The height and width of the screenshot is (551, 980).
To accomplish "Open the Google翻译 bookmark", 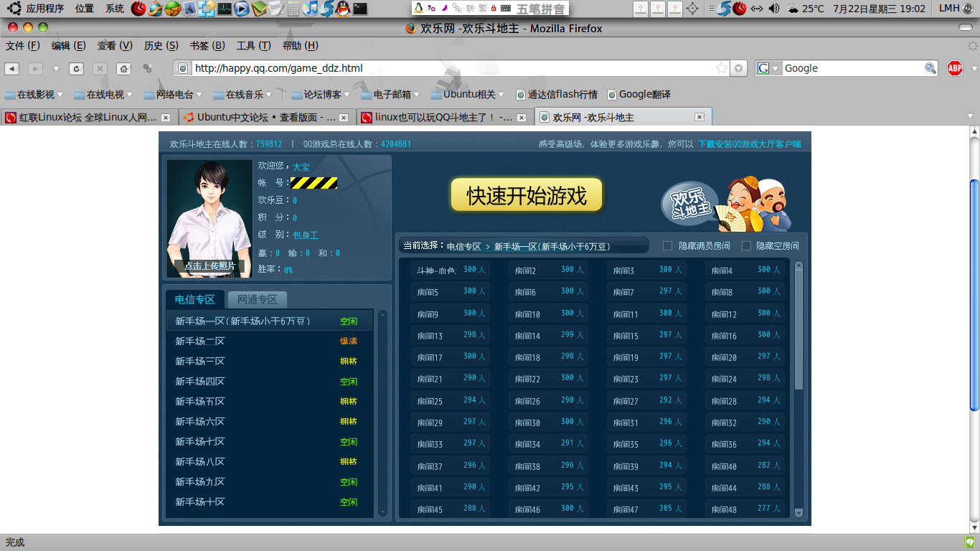I will (x=639, y=94).
